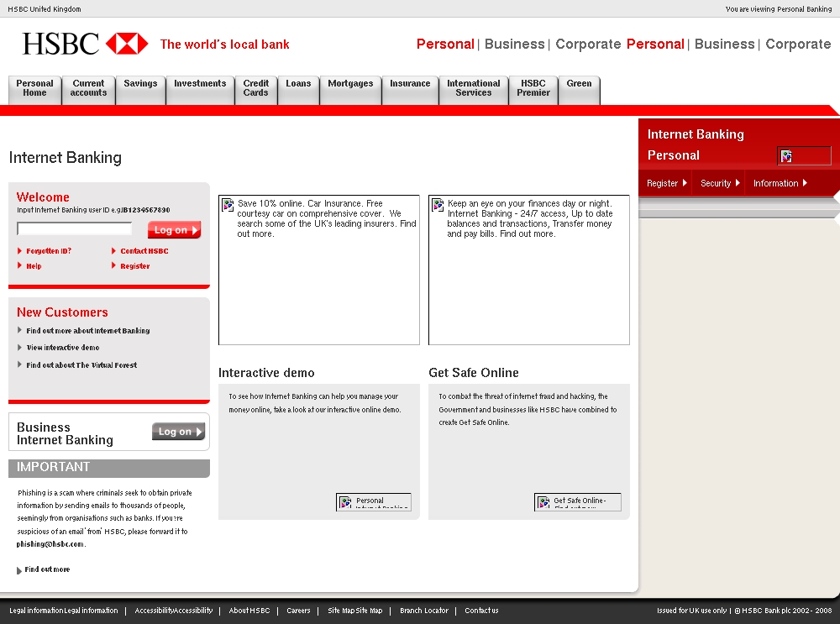The image size is (840, 624).
Task: Open the Personal Home tab
Action: click(x=34, y=90)
